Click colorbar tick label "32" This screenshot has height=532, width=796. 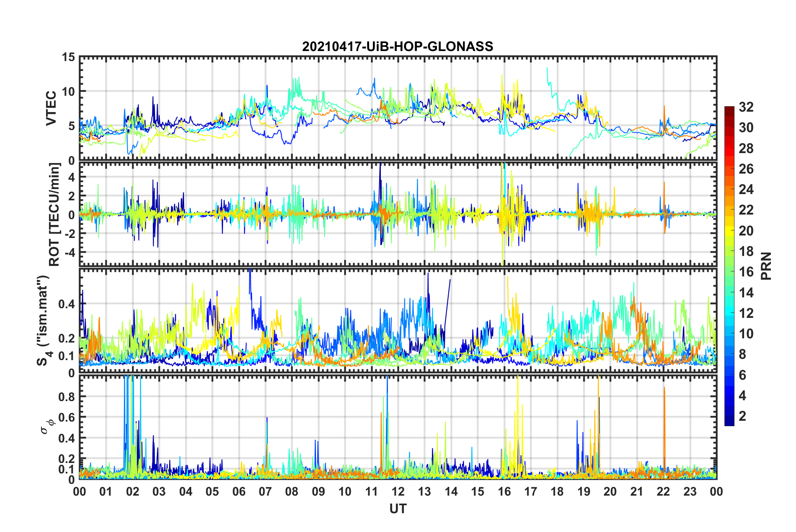coord(746,107)
